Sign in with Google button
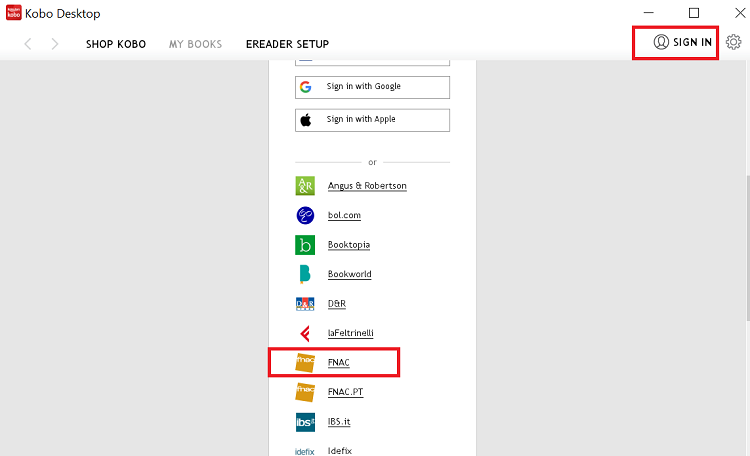Screen dimensions: 750x456 click(x=372, y=87)
